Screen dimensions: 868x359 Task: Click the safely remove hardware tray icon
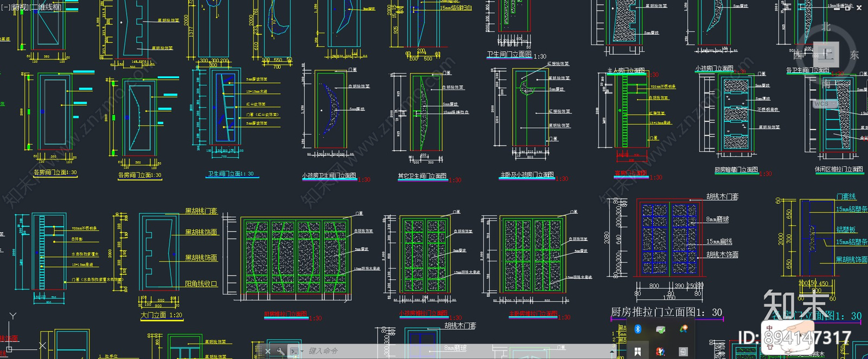[660, 329]
